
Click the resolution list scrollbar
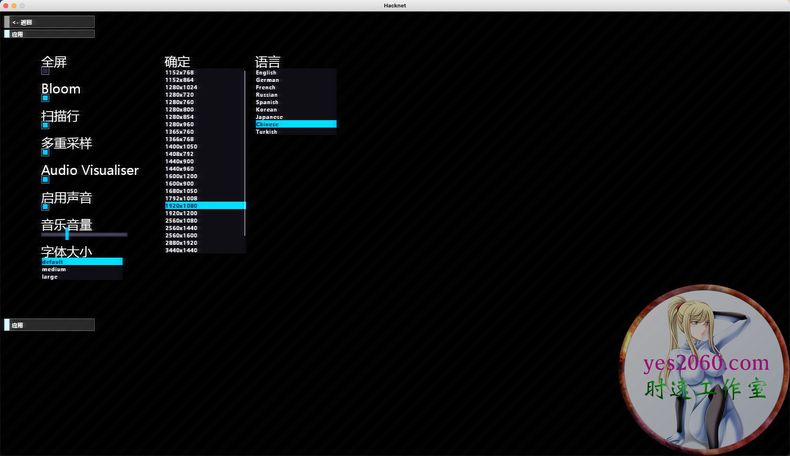(245, 150)
